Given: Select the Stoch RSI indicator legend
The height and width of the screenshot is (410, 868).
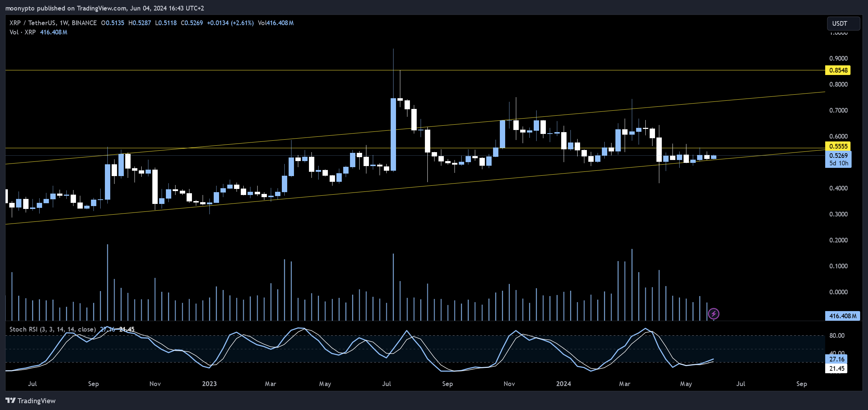Looking at the screenshot, I should 52,329.
